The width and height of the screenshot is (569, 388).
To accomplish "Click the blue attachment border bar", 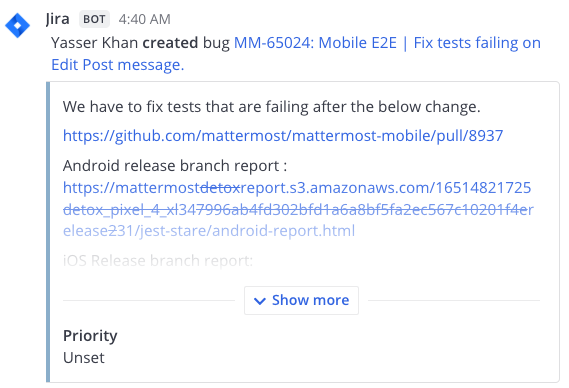I will (48, 232).
